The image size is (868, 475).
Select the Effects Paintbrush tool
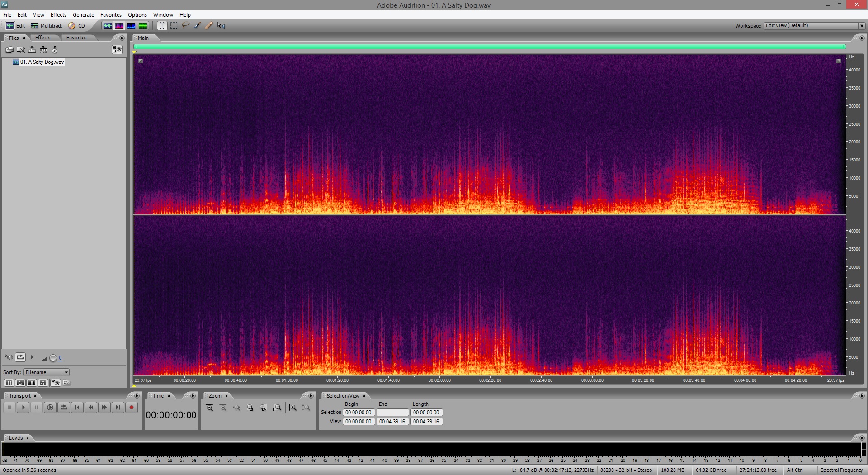pyautogui.click(x=198, y=26)
